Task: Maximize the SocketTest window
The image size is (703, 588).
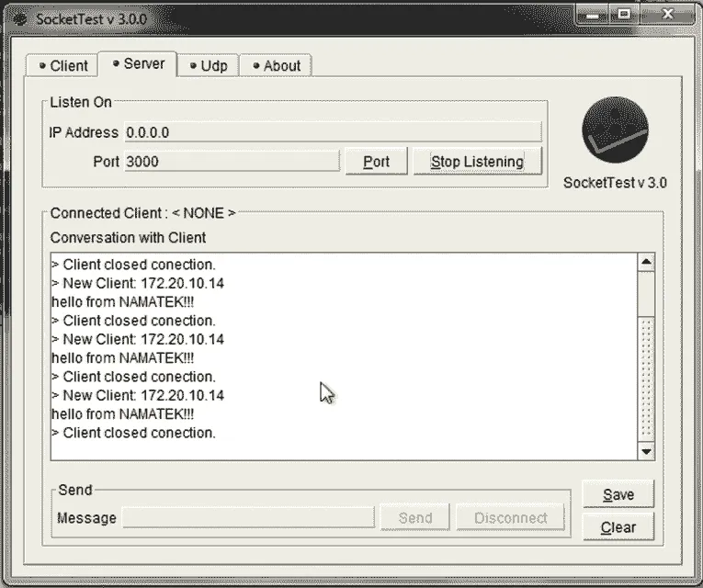Action: [x=624, y=15]
